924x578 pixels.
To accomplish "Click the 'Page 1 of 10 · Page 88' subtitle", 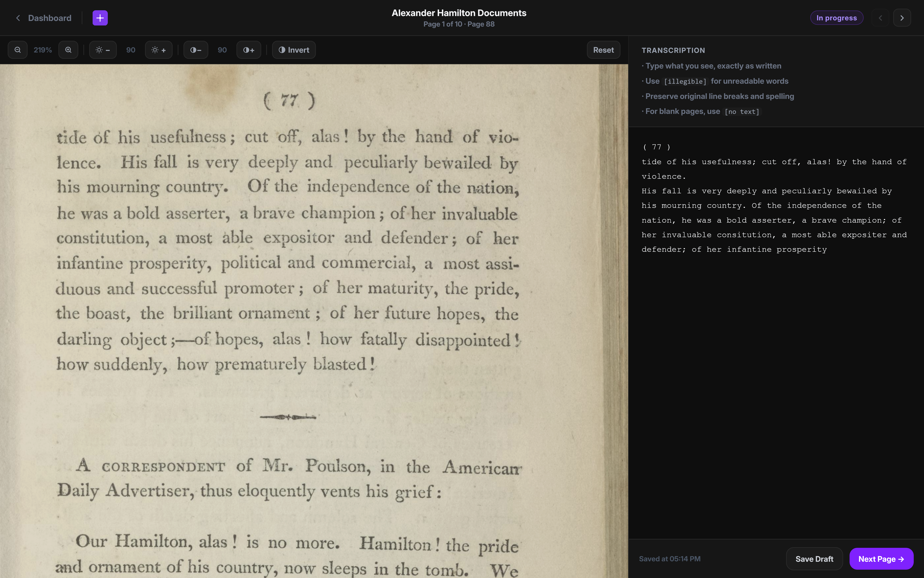I will point(459,24).
